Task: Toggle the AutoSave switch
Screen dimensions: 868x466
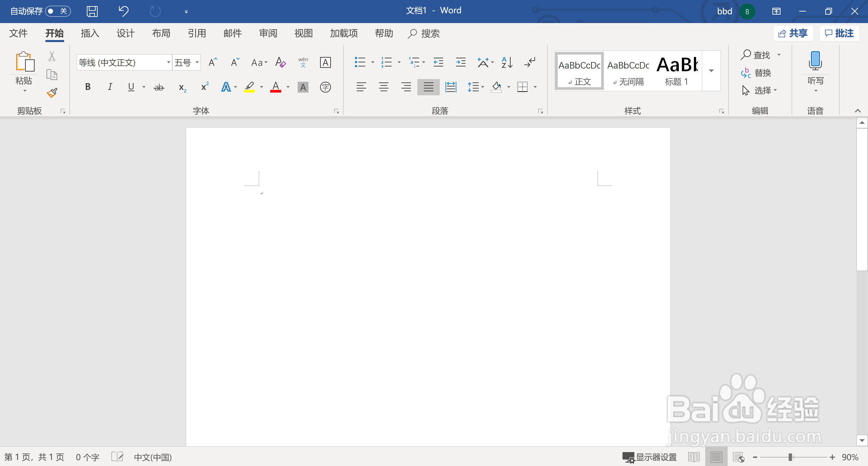Action: pyautogui.click(x=57, y=11)
